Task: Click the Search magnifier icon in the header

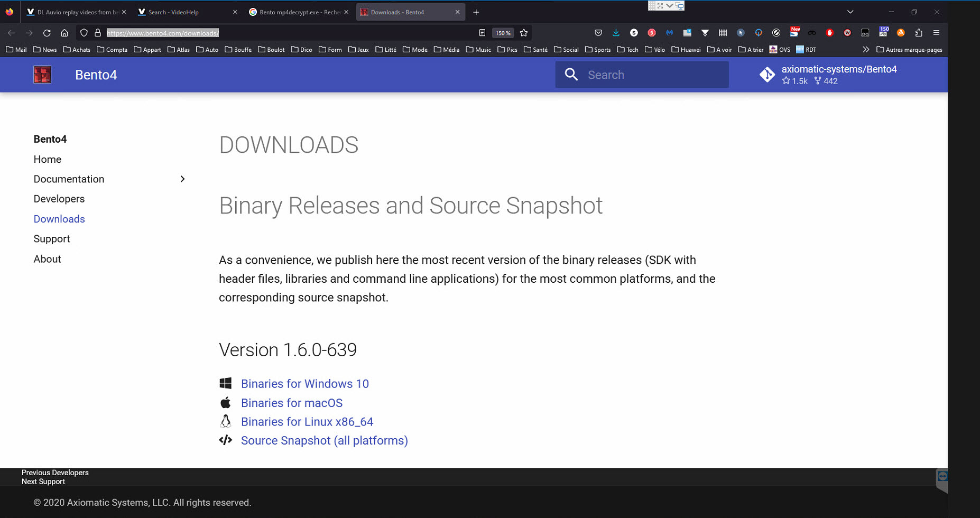Action: pos(571,75)
